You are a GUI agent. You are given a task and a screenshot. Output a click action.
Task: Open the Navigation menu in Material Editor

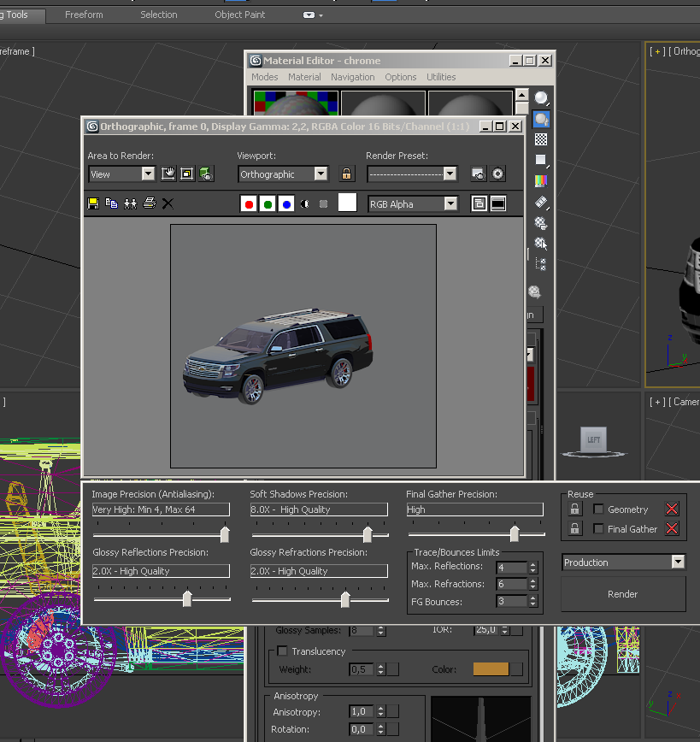353,77
